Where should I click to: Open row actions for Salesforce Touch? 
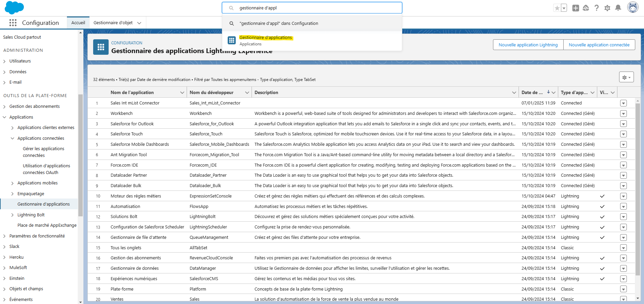coord(623,134)
